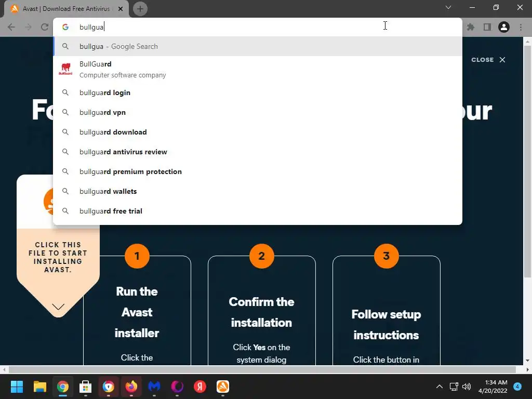
Task: Click the 'Run the Avast installer' heading
Action: [x=137, y=312]
